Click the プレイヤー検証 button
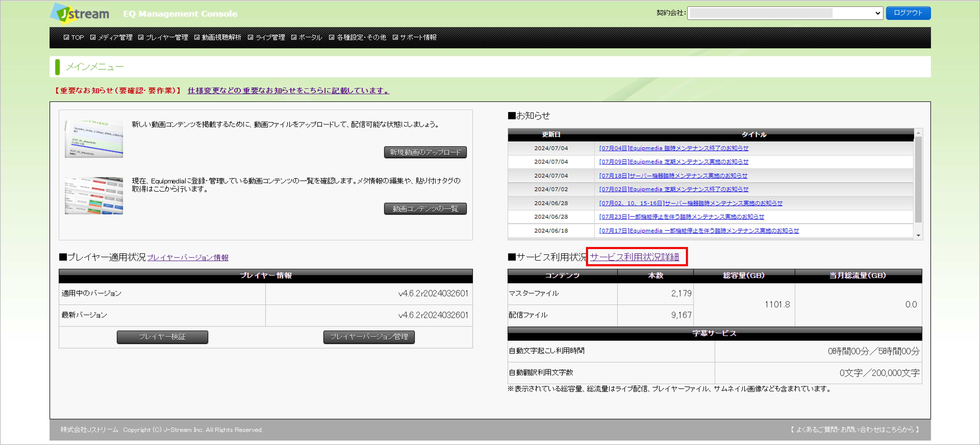This screenshot has height=445, width=980. [x=162, y=337]
